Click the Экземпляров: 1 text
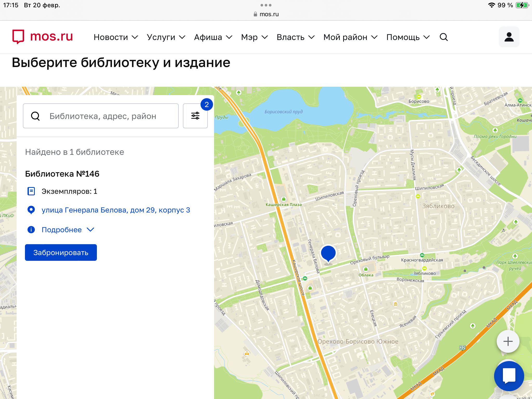 tap(69, 191)
